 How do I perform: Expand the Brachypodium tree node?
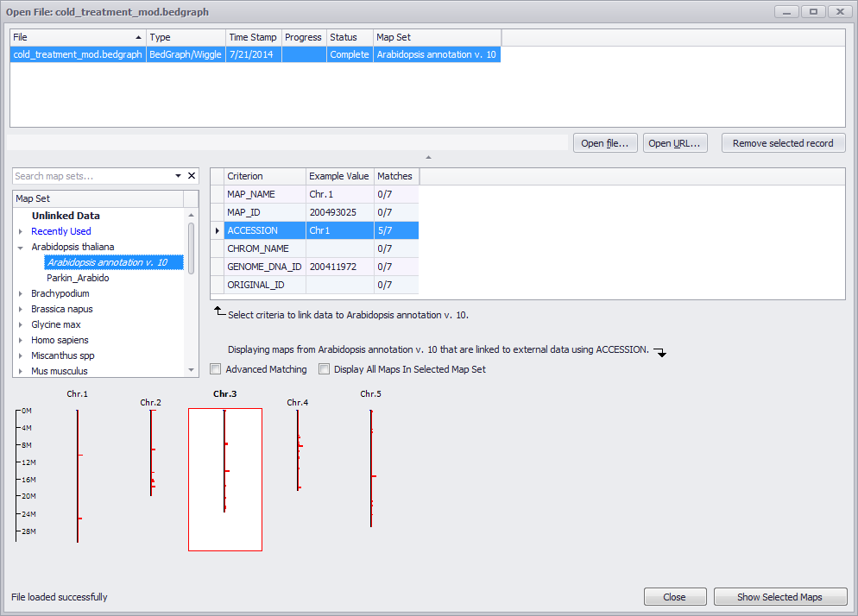(x=20, y=294)
